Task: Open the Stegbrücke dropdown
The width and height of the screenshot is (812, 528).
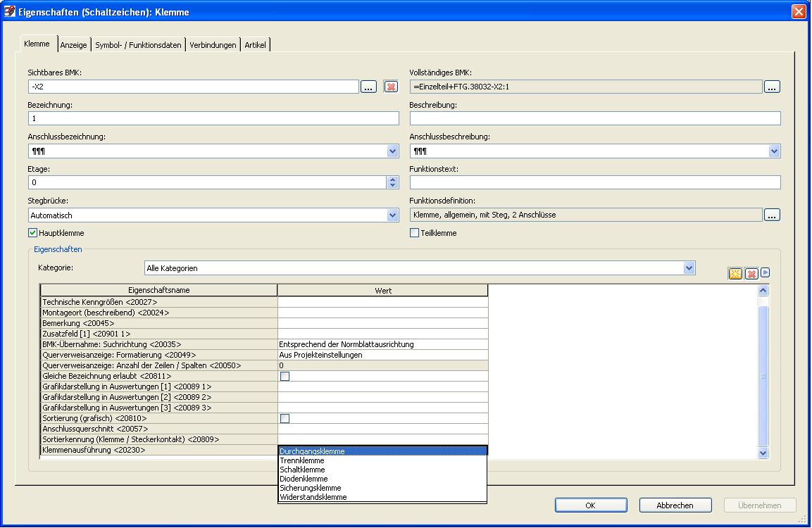Action: (x=393, y=215)
